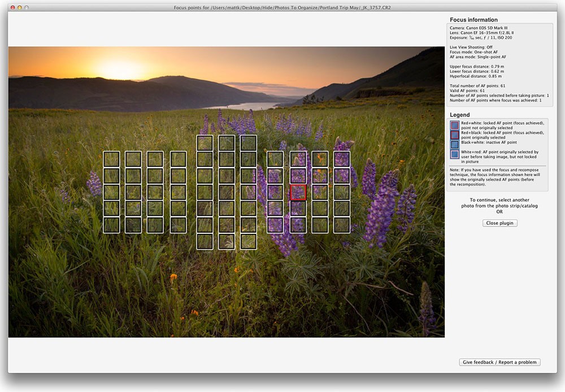This screenshot has width=565, height=392.
Task: Select the bottom-left AF point of the left group
Action: tap(111, 225)
